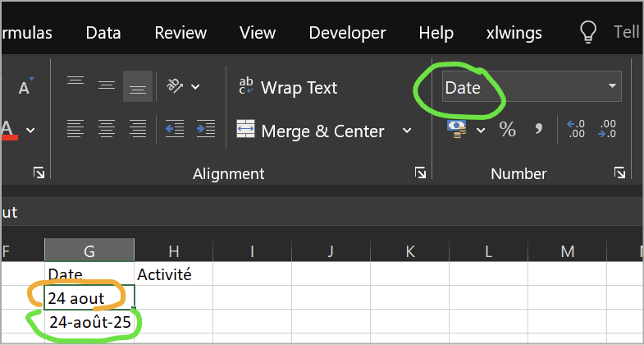Image resolution: width=644 pixels, height=345 pixels.
Task: Open the Developer tab
Action: click(x=347, y=34)
